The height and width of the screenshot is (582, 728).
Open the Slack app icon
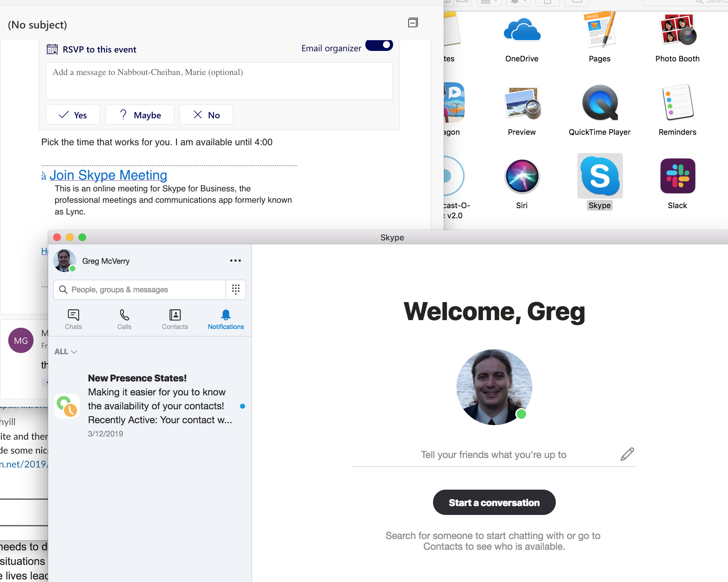tap(678, 176)
